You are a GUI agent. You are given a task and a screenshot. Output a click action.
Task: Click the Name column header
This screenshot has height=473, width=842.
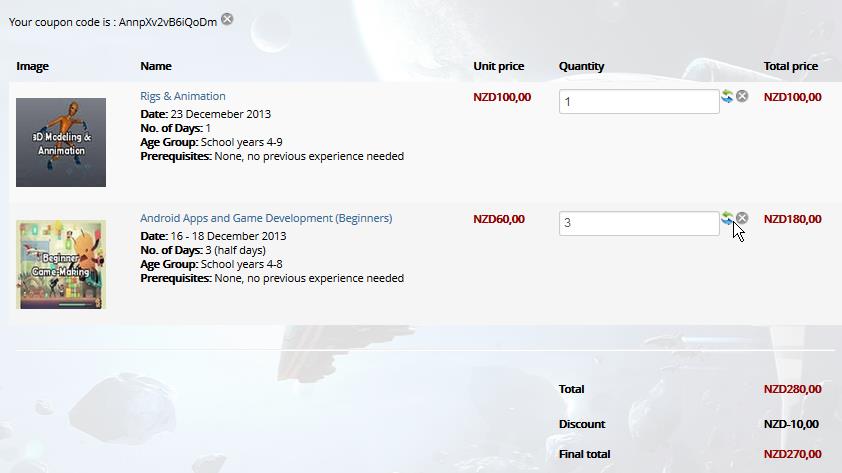[156, 66]
